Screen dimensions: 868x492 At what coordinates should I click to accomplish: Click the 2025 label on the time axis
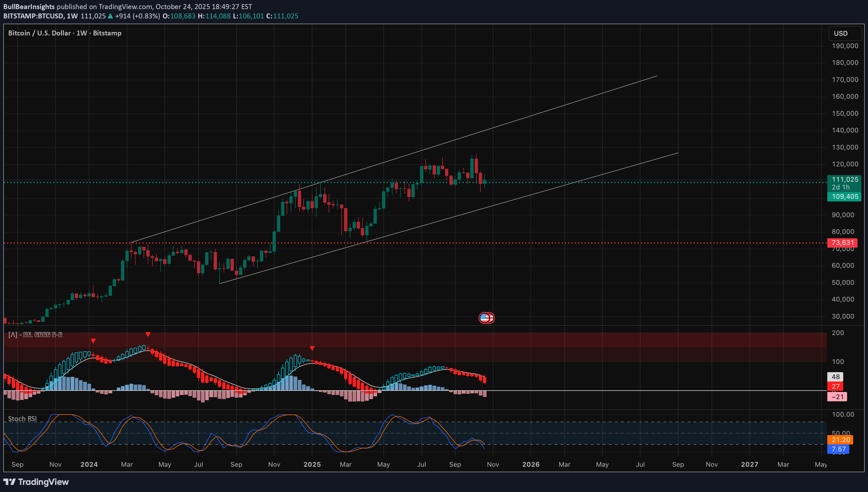pyautogui.click(x=312, y=464)
